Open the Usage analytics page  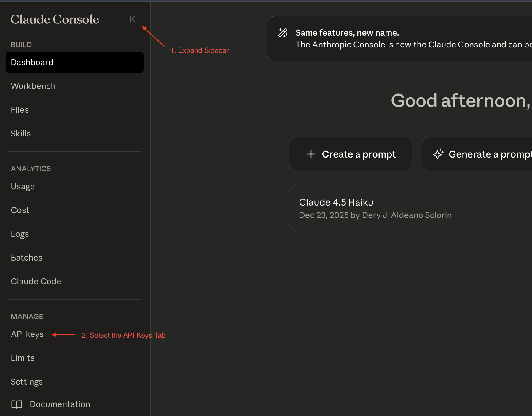[x=23, y=186]
